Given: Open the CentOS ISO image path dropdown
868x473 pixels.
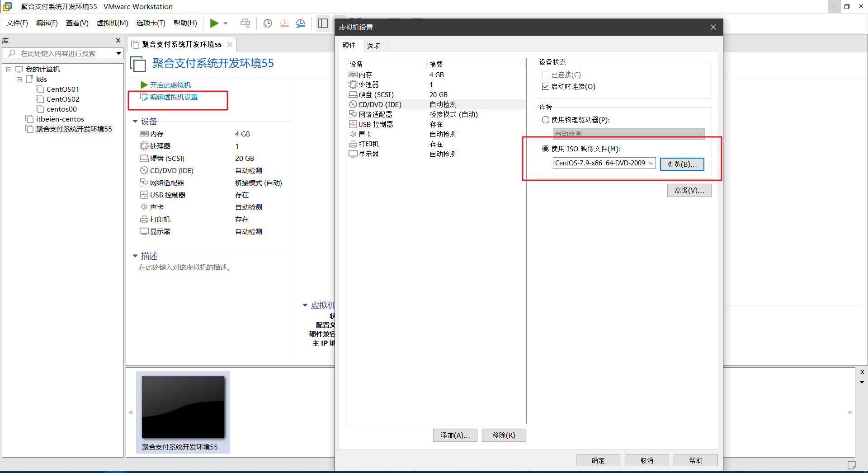Looking at the screenshot, I should pyautogui.click(x=651, y=163).
